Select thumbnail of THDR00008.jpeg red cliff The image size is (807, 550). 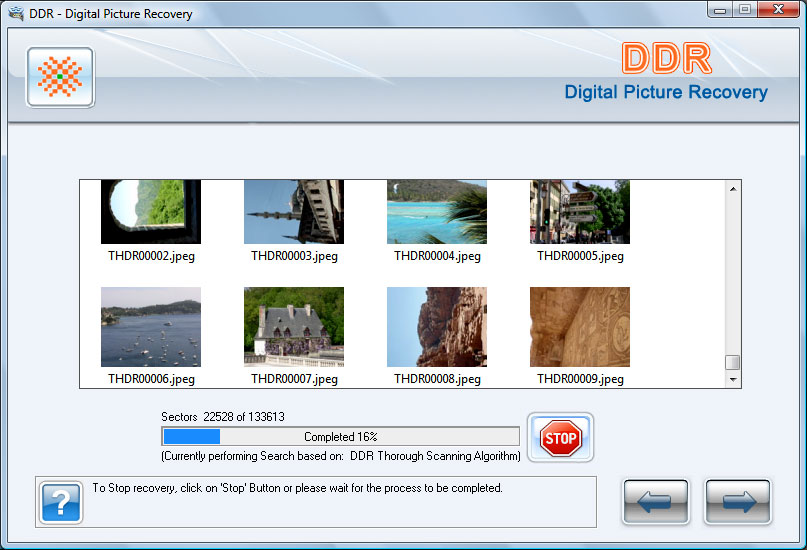point(437,327)
